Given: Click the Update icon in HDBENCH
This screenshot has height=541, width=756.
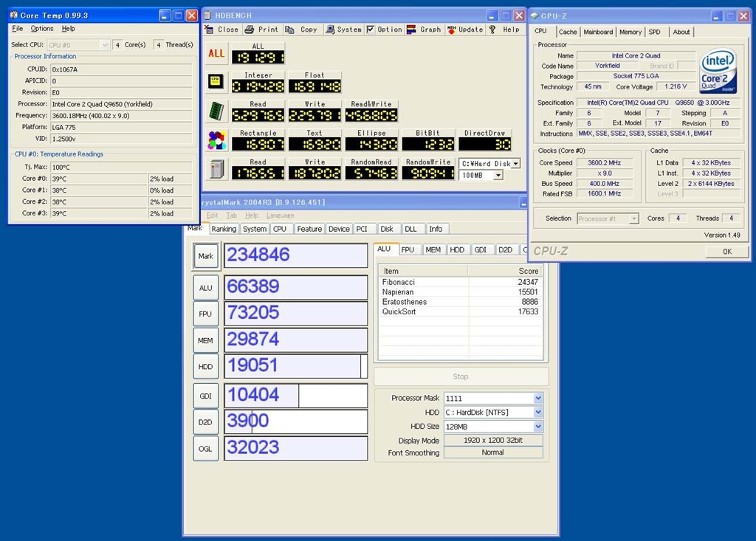Looking at the screenshot, I should [x=452, y=30].
